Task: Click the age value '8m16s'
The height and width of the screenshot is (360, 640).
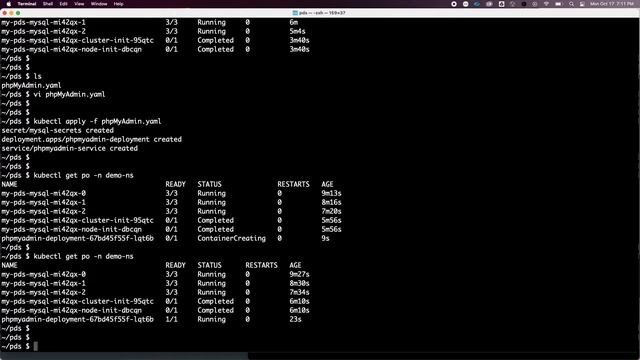Action: (331, 202)
